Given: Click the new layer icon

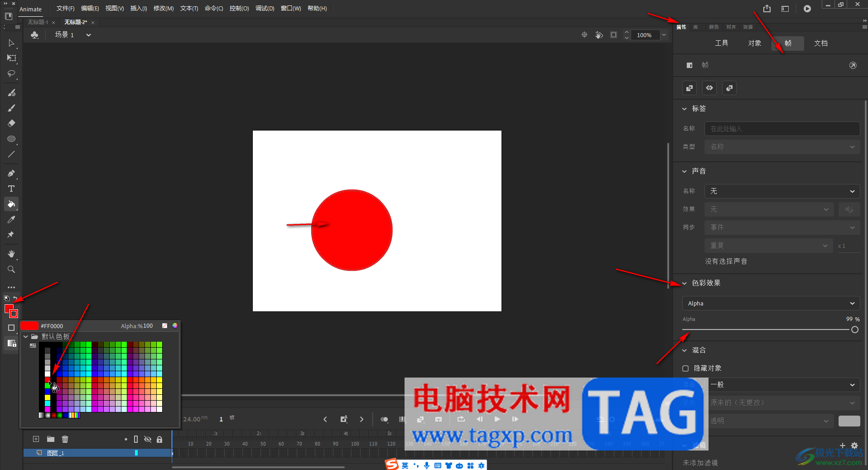Looking at the screenshot, I should pos(36,439).
